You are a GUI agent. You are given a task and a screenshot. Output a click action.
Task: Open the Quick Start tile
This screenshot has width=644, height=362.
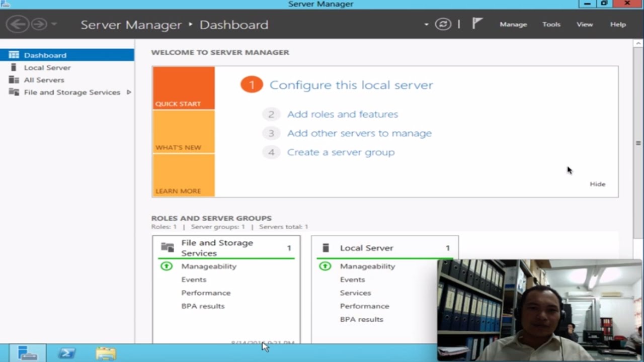click(184, 88)
